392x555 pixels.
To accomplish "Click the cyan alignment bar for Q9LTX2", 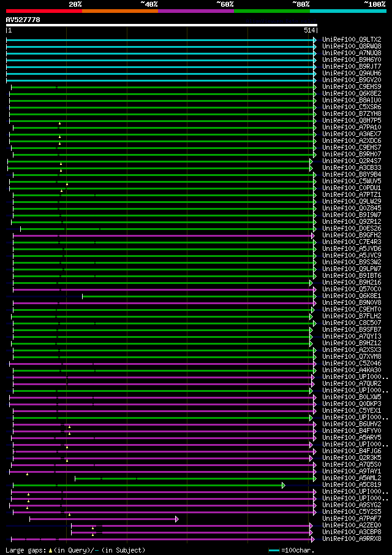I will (160, 40).
